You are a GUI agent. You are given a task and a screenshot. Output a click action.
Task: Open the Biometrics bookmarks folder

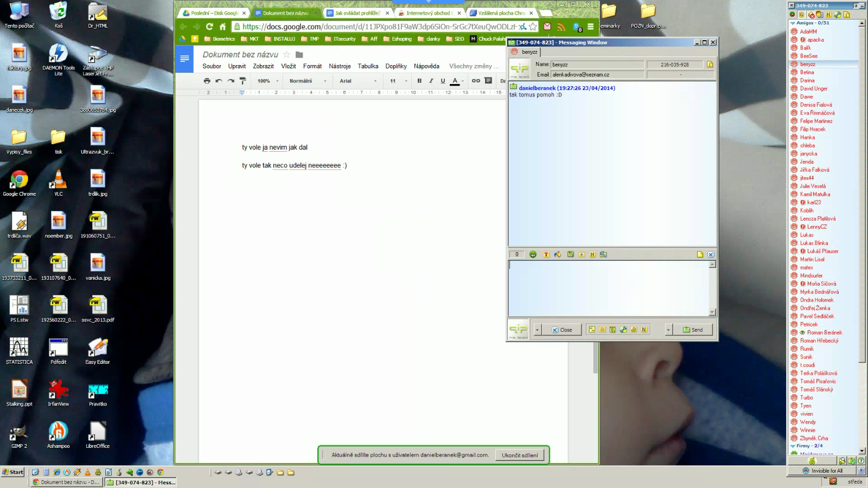point(219,39)
